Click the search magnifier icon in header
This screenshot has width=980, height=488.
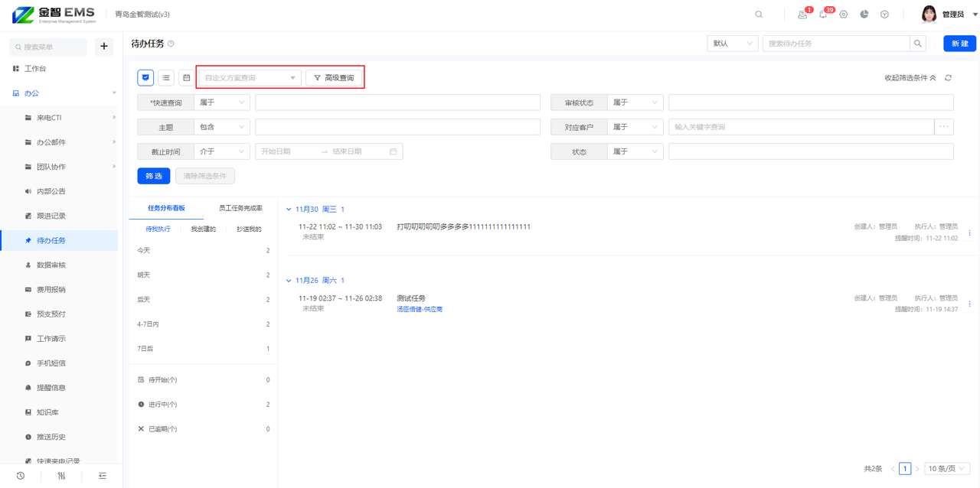pyautogui.click(x=759, y=15)
